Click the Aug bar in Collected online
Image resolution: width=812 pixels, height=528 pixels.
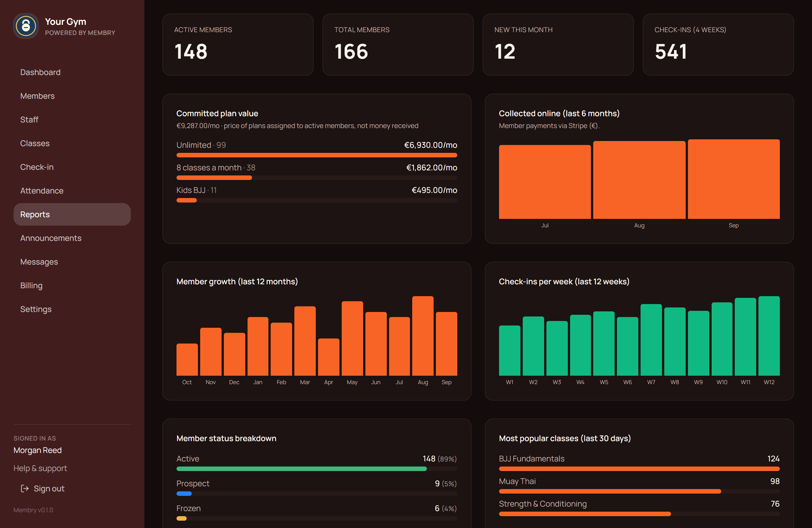[639, 180]
